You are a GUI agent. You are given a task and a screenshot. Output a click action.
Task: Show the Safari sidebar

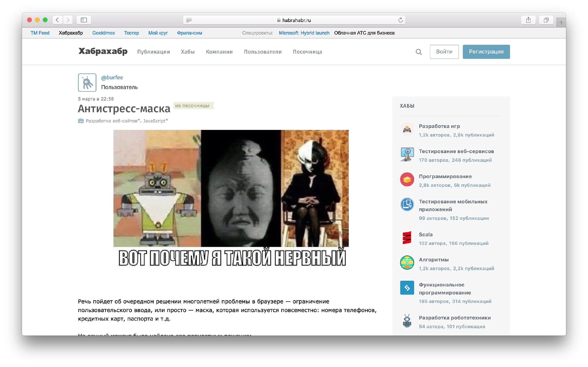point(84,20)
